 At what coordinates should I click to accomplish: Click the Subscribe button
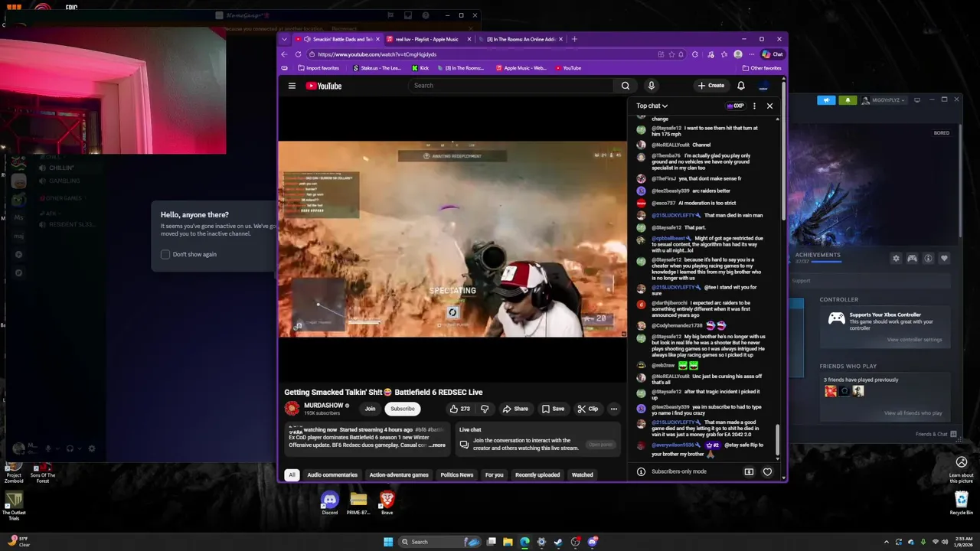click(402, 409)
